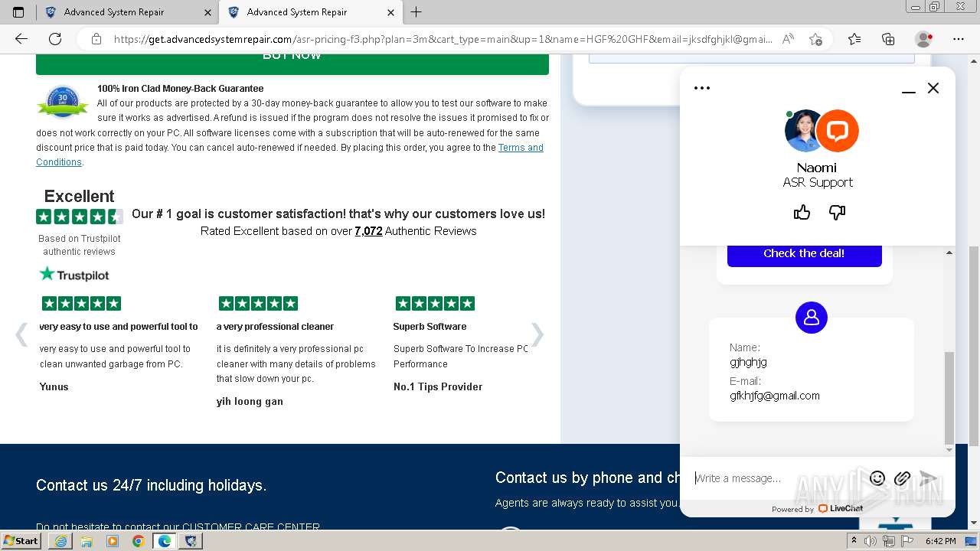Click the Check the deal! button
The image size is (980, 551).
tap(804, 253)
